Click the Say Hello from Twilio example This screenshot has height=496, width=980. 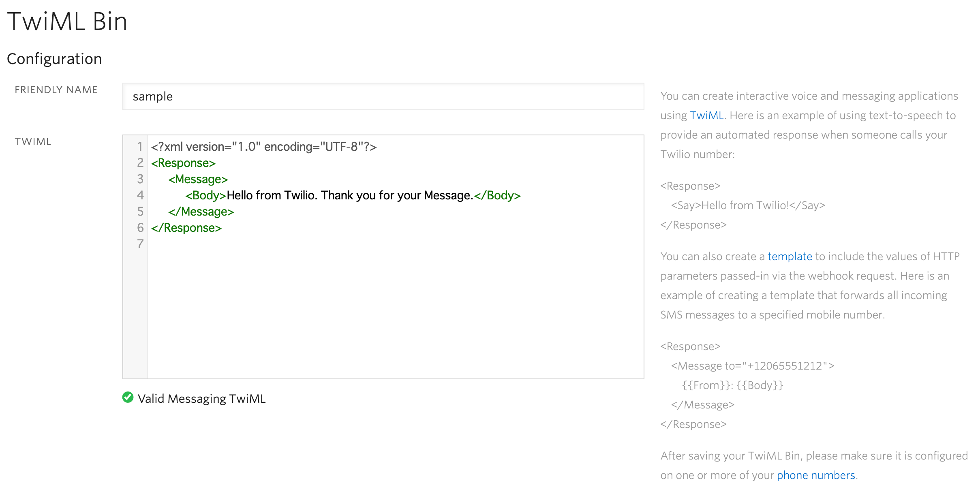748,205
